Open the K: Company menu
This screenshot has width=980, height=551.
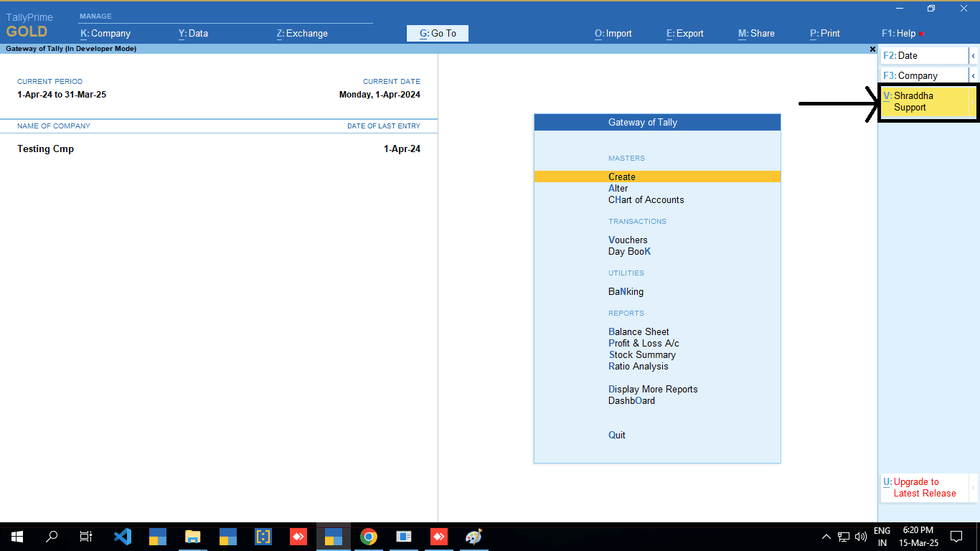coord(105,33)
